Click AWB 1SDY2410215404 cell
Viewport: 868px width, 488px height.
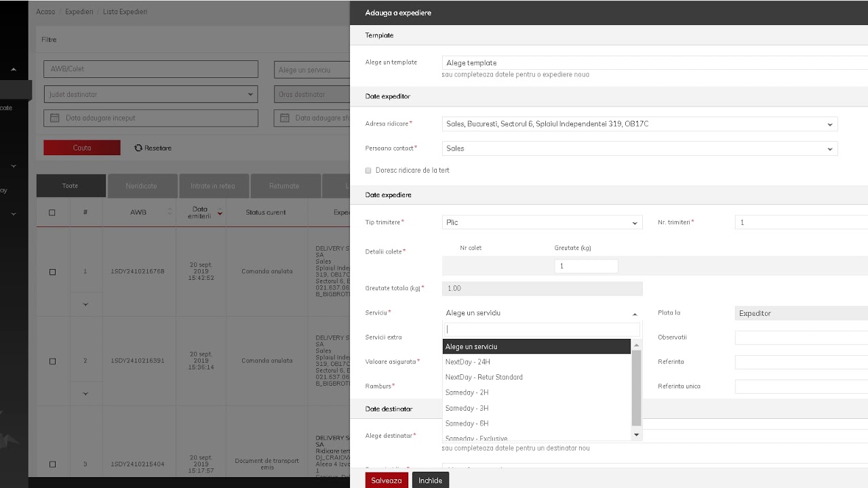138,464
